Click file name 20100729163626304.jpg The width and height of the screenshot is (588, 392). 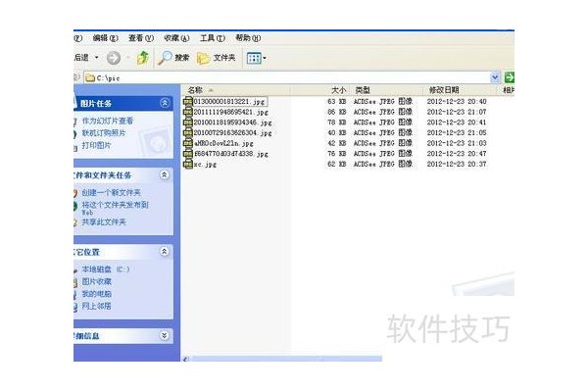click(233, 133)
